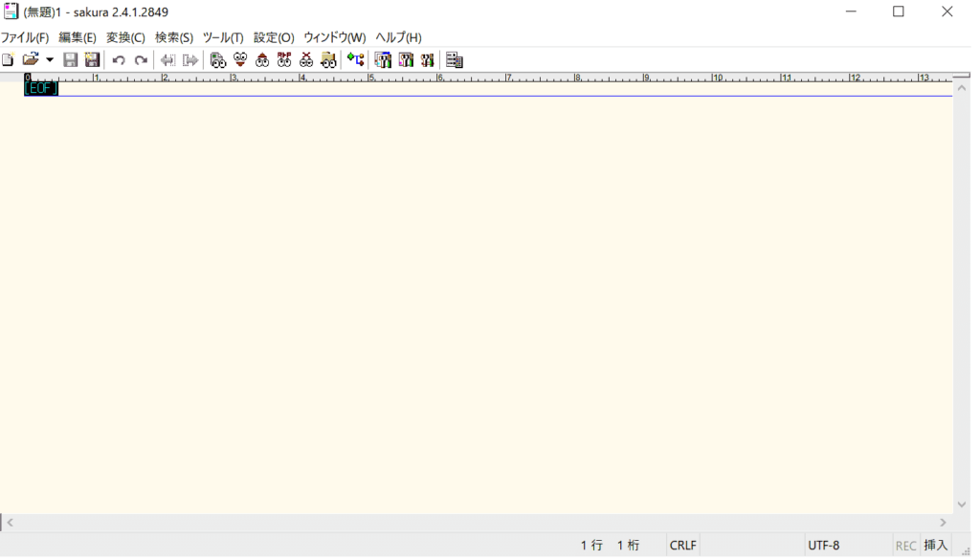Run outline analysis from toolbar
Viewport: 980px width, 560px height.
[356, 60]
